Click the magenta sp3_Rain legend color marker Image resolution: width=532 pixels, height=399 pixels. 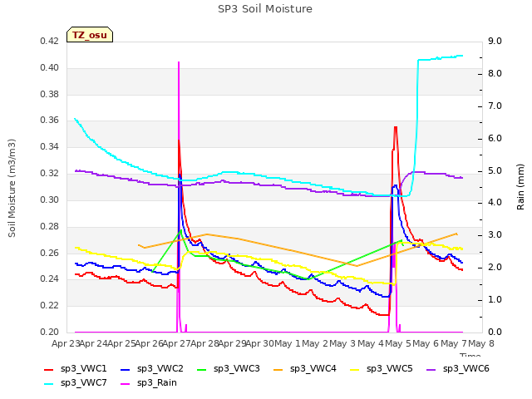click(x=126, y=384)
